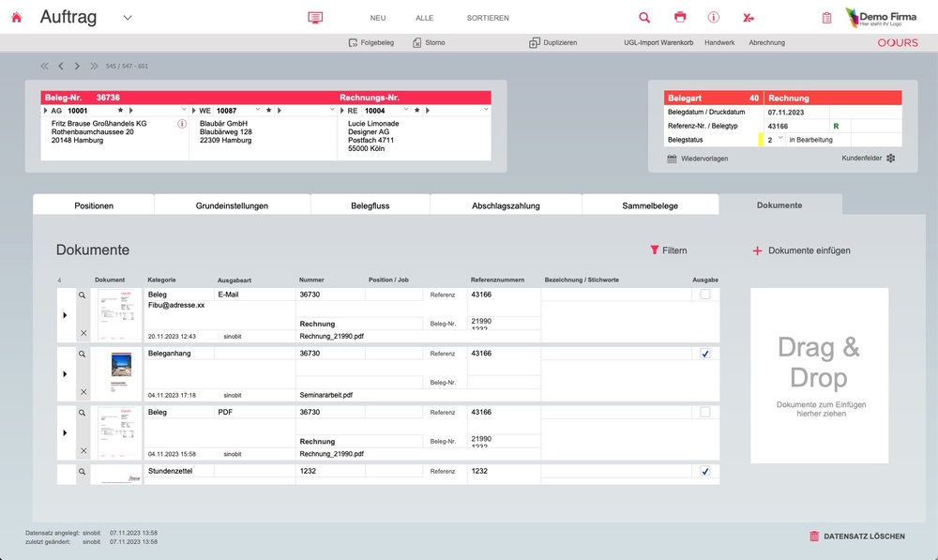Screen dimensions: 938x560
Task: Toggle Ausgabe checkbox for Seminararbeit.pdf row
Action: 705,354
